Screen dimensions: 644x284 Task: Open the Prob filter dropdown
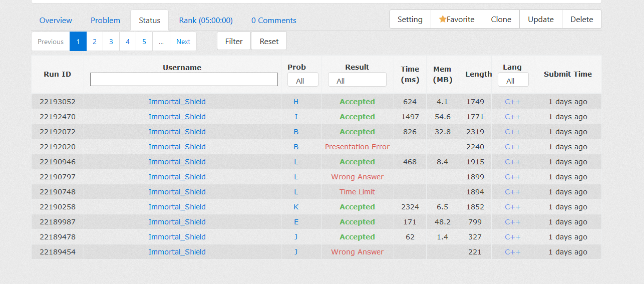302,81
